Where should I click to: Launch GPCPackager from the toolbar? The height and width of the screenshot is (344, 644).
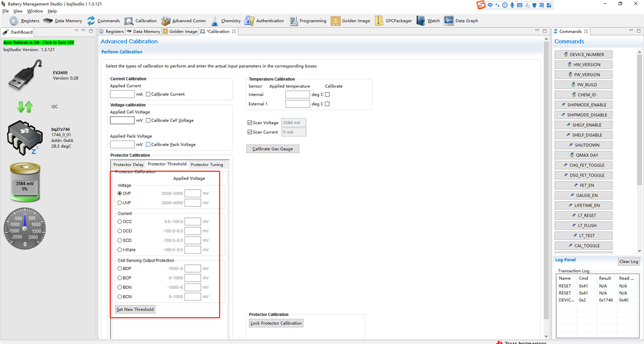(393, 21)
